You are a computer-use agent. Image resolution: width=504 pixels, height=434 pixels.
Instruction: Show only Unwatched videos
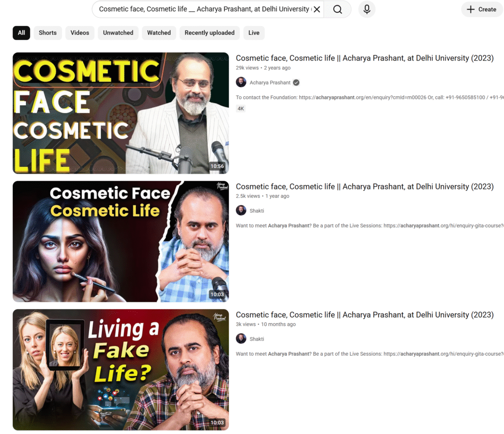tap(118, 33)
